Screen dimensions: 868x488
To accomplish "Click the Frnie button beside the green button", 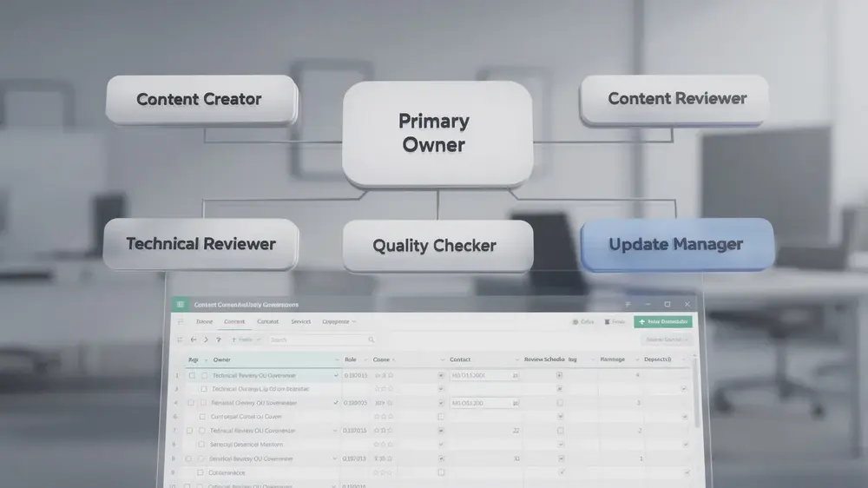I will pyautogui.click(x=615, y=322).
